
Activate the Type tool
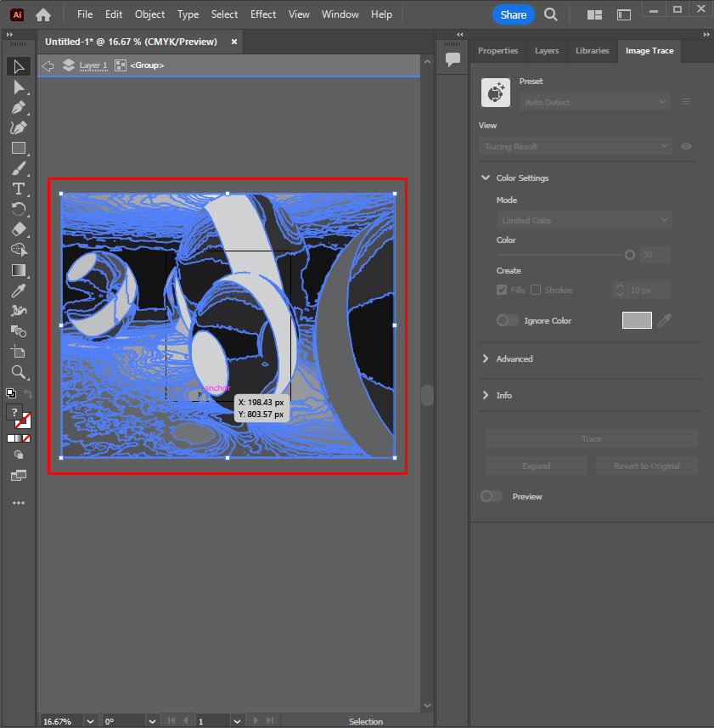click(x=19, y=189)
